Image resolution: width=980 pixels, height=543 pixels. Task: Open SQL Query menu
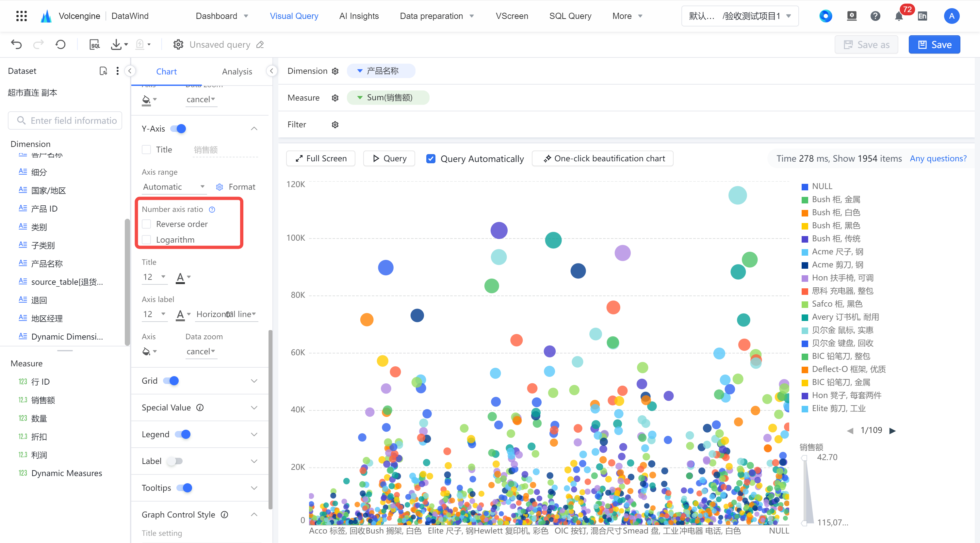click(x=570, y=16)
